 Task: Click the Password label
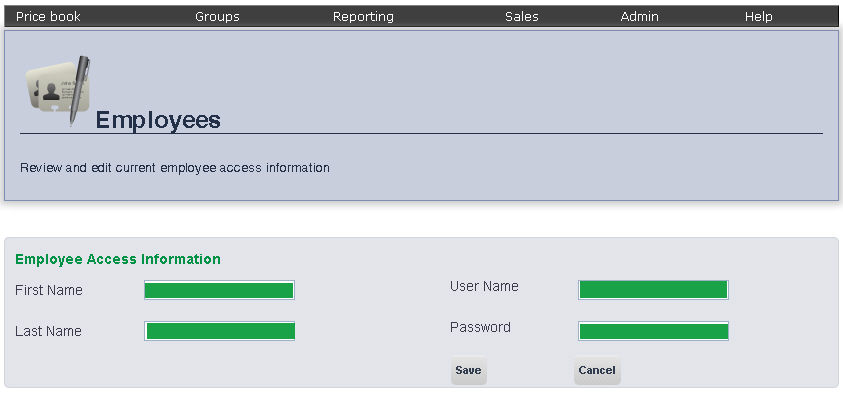point(480,327)
